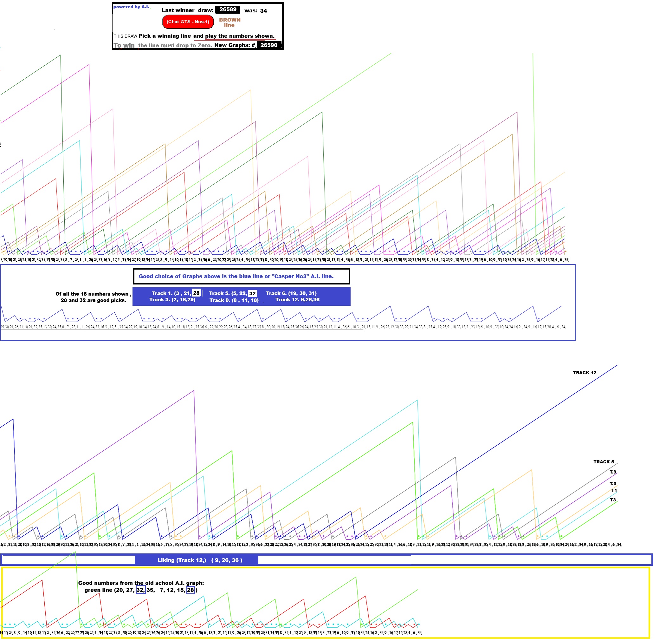The image size is (672, 640).
Task: Click the red Chat GTS - Nos.1 button
Action: tap(188, 22)
